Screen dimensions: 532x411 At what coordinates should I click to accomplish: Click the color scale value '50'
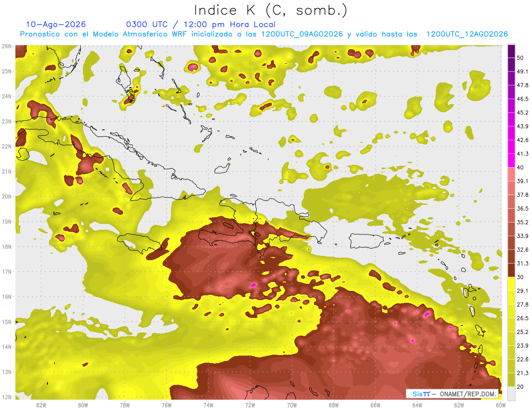pyautogui.click(x=520, y=58)
